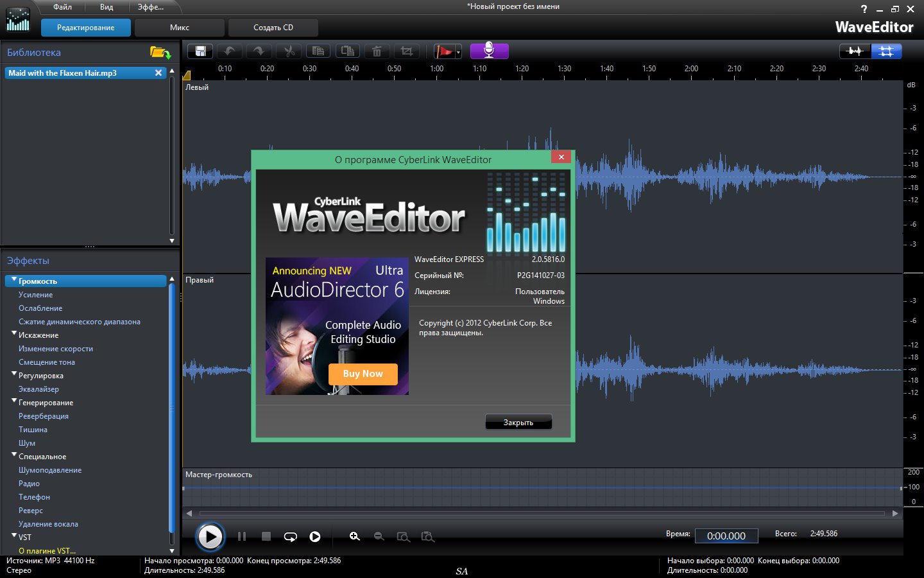924x578 pixels.
Task: Select the Реверс effect
Action: coord(31,511)
